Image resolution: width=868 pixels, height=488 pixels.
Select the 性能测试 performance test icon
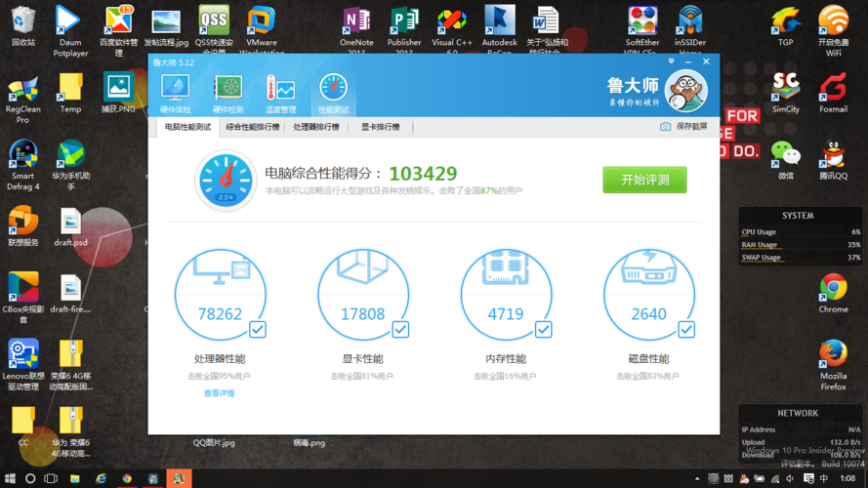click(333, 94)
